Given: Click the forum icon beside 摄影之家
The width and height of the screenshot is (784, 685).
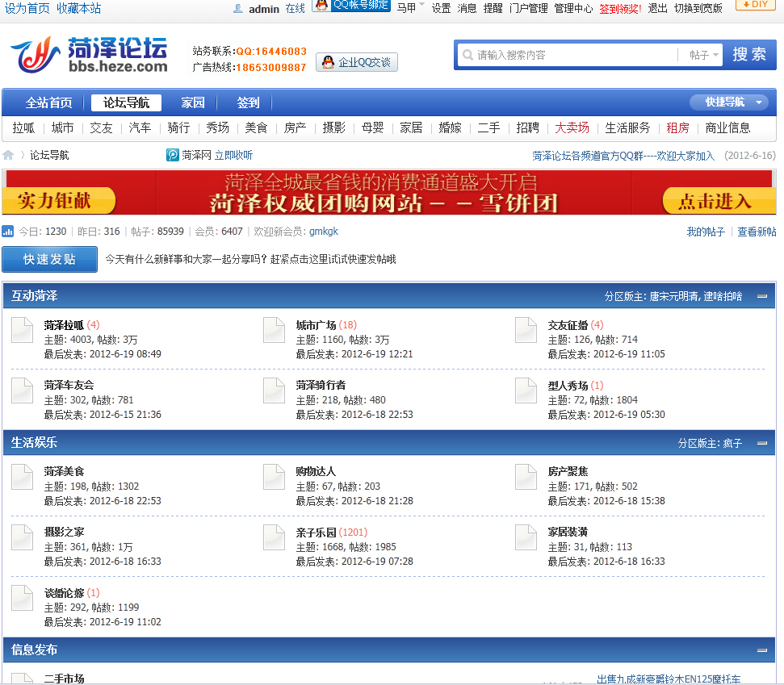Looking at the screenshot, I should (x=22, y=537).
